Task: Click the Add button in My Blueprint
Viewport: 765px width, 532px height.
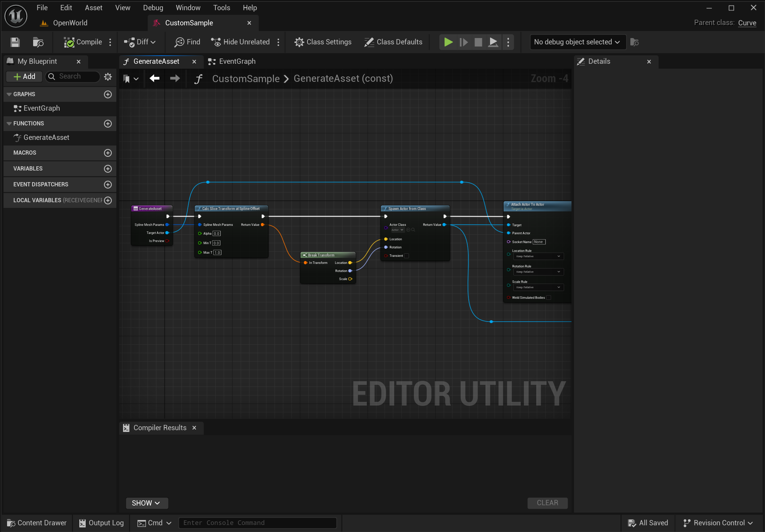Action: (x=24, y=76)
